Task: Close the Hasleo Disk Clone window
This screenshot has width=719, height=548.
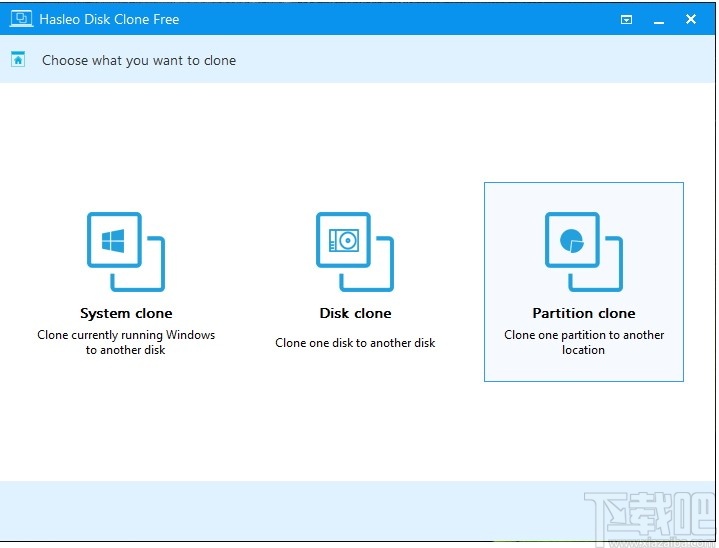Action: pos(691,19)
